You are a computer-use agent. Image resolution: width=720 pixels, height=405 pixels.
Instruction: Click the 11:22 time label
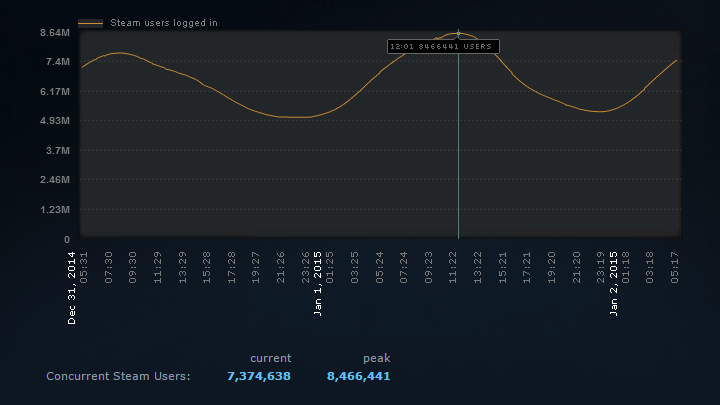(x=453, y=267)
